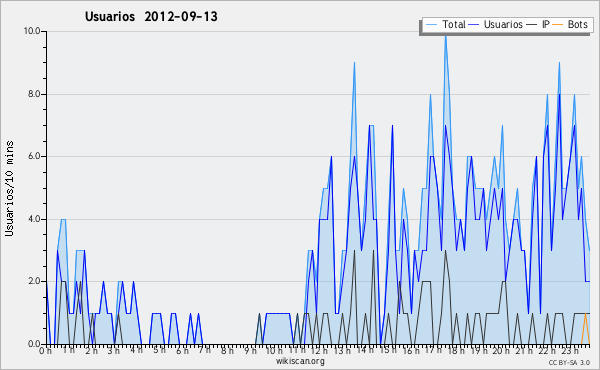This screenshot has height=370, width=600.
Task: Select the 'Total' legend label
Action: point(454,24)
